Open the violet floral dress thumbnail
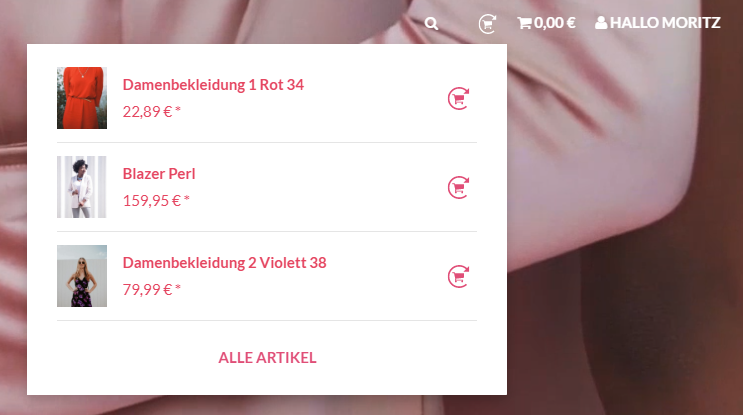Image resolution: width=743 pixels, height=415 pixels. pyautogui.click(x=82, y=276)
